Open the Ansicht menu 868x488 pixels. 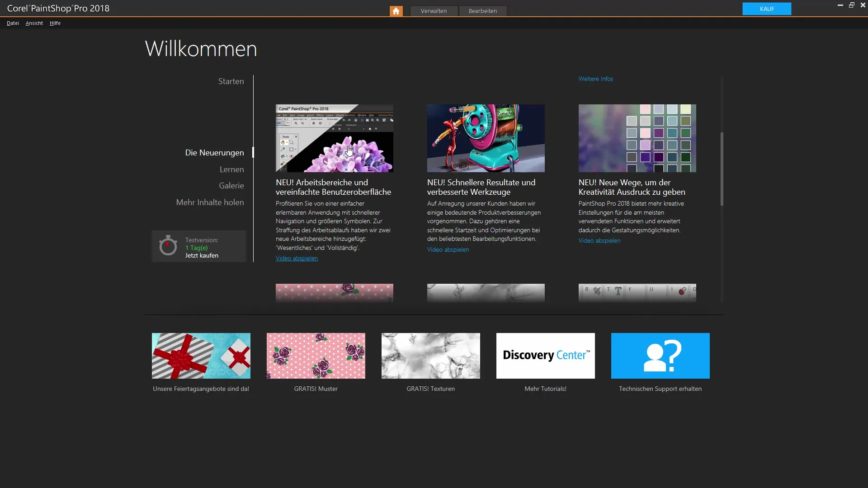point(34,23)
